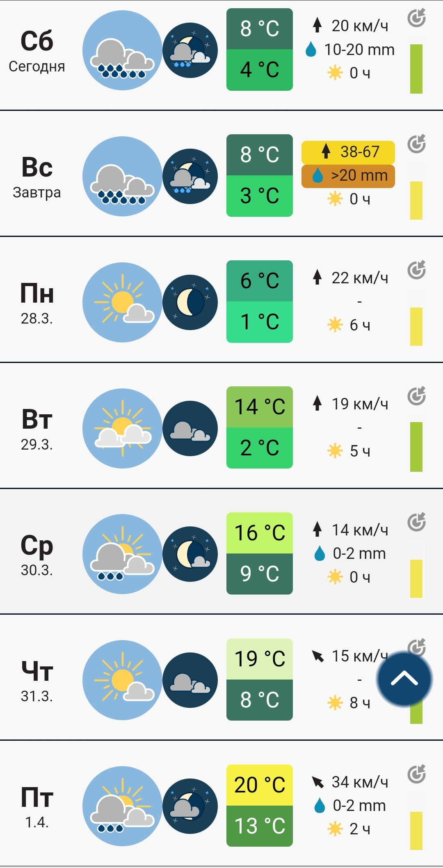
Task: Tap the scroll-to-top arrow button
Action: [404, 679]
